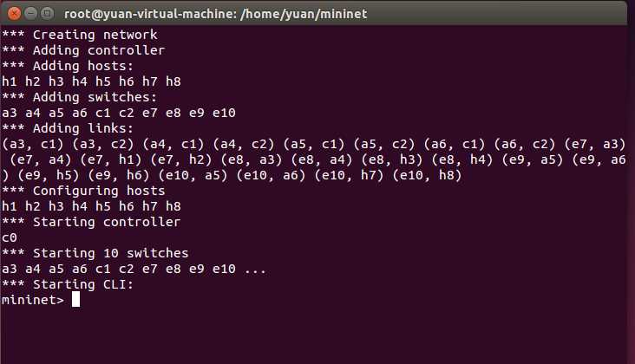This screenshot has height=364, width=635.
Task: Close the terminal window
Action: [x=14, y=14]
